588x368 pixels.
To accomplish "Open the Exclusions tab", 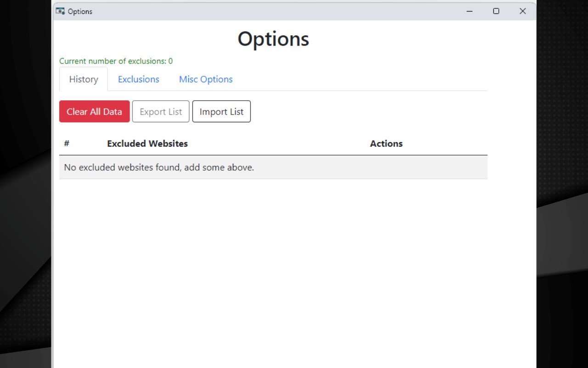I will [x=138, y=79].
